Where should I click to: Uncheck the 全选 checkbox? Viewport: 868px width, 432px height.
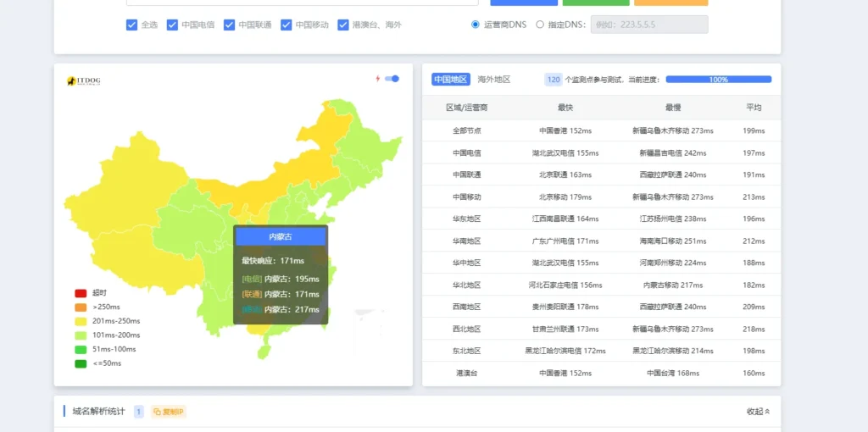point(131,25)
